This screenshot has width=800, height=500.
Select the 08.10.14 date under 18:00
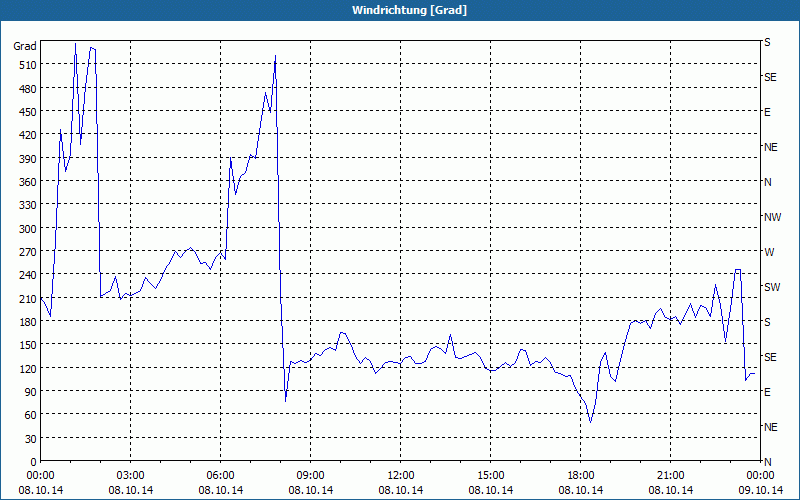coord(581,490)
